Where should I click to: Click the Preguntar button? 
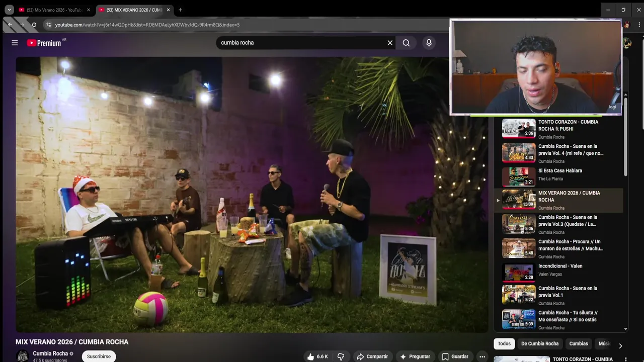click(x=415, y=356)
